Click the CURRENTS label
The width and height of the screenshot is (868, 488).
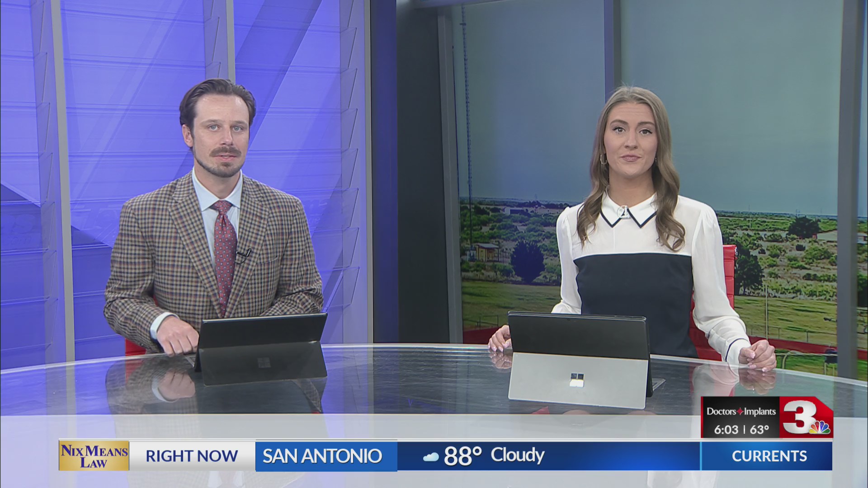pyautogui.click(x=769, y=456)
